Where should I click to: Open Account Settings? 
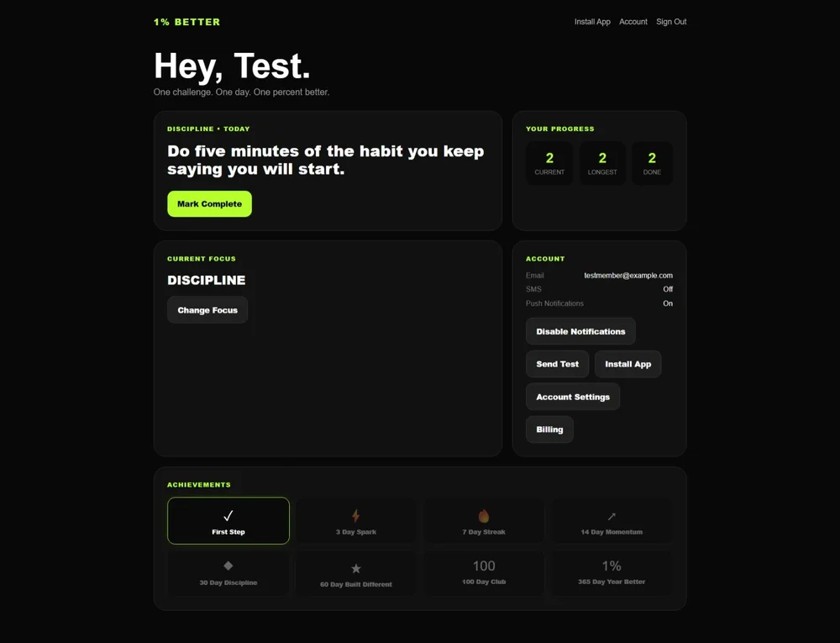[x=573, y=397]
